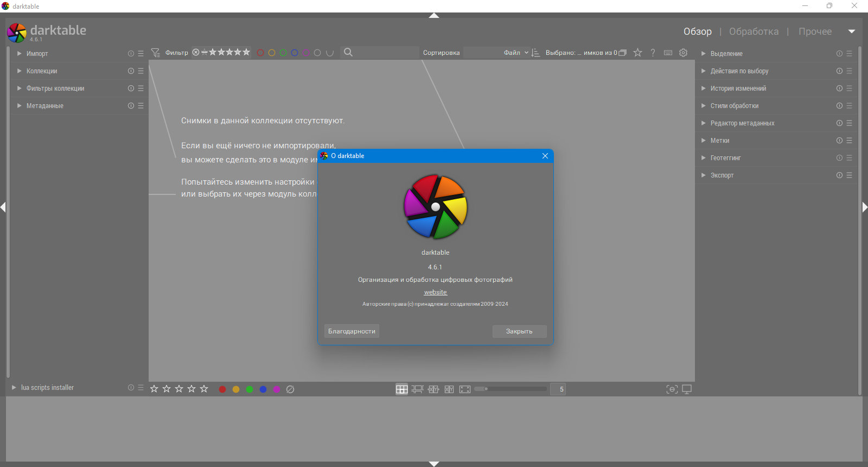Viewport: 868px width, 467px height.
Task: Select the zoomable lighttable layout icon
Action: (x=417, y=389)
